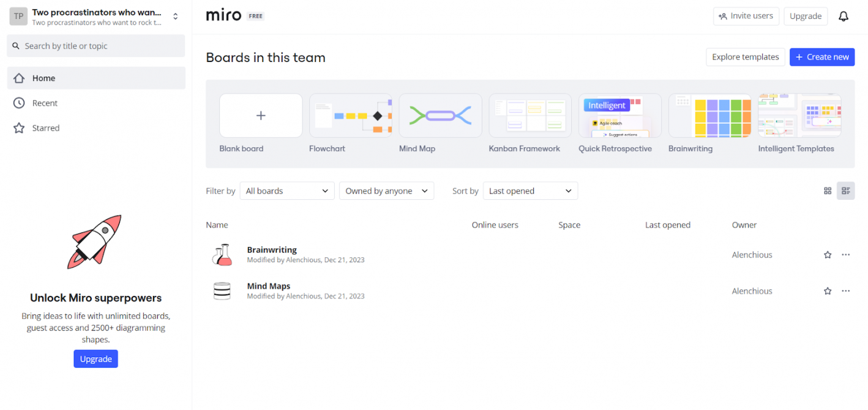868x410 pixels.
Task: Click the top bar Upgrade button
Action: click(806, 17)
